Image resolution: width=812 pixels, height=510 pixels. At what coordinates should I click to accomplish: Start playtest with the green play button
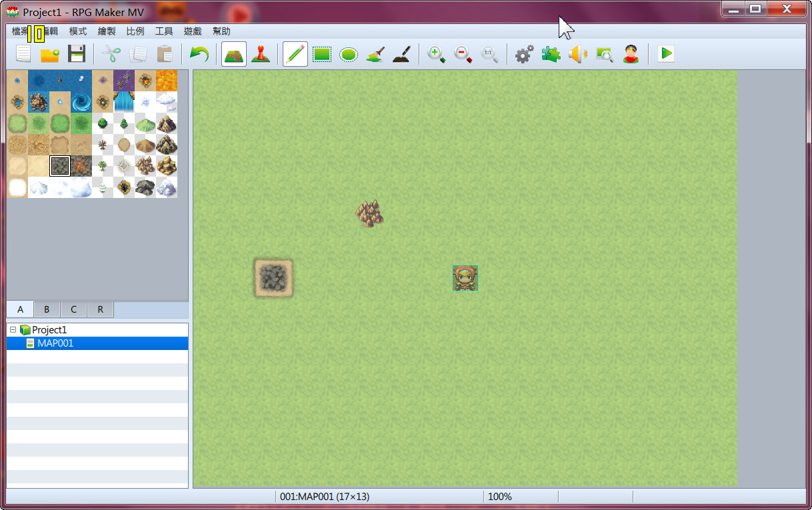665,54
